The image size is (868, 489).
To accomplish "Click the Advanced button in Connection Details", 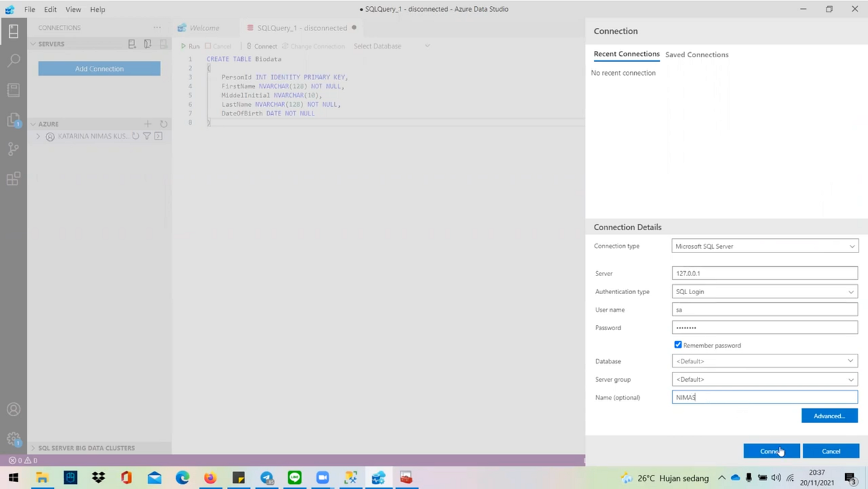I will [x=829, y=416].
